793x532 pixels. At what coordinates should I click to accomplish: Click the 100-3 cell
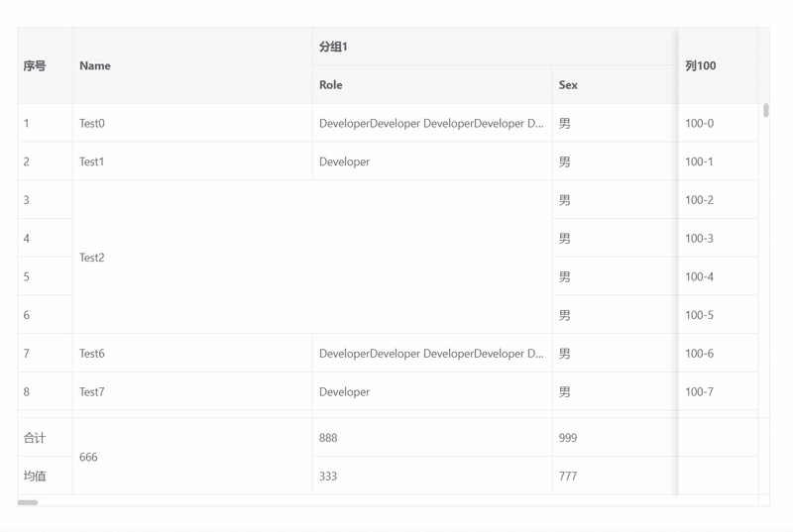click(x=718, y=238)
